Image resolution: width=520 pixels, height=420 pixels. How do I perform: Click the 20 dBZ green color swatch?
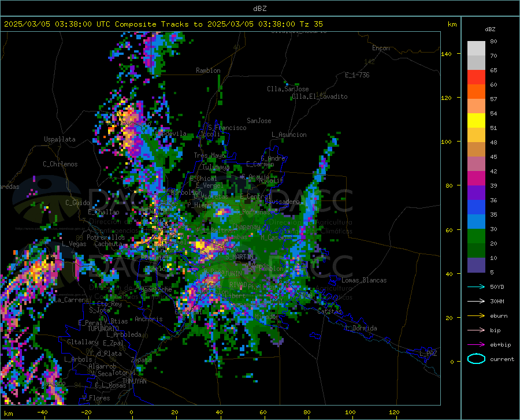click(x=476, y=251)
